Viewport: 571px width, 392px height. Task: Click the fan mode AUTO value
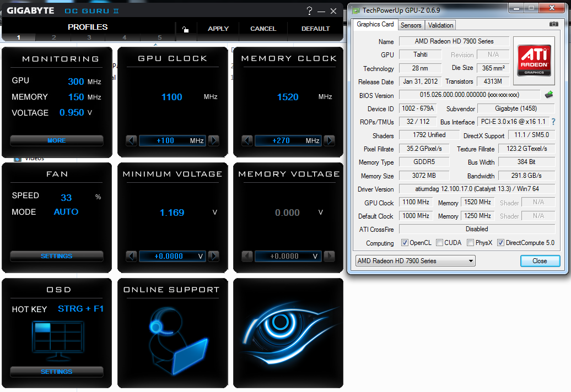[66, 212]
